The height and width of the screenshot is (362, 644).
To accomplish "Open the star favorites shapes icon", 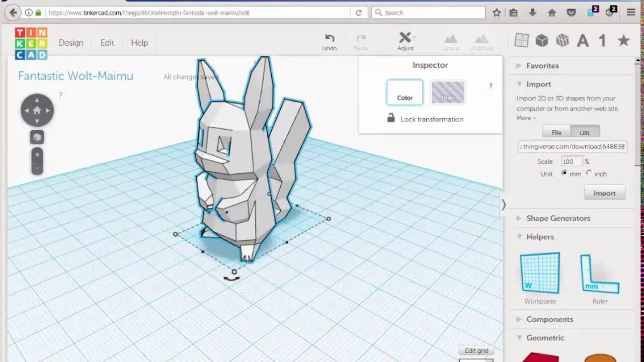I will 623,40.
